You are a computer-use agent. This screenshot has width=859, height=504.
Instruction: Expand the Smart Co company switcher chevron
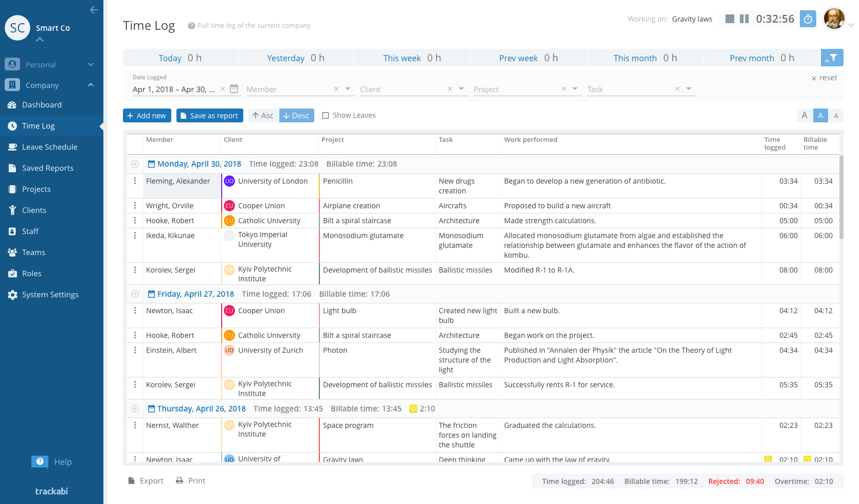tap(40, 40)
